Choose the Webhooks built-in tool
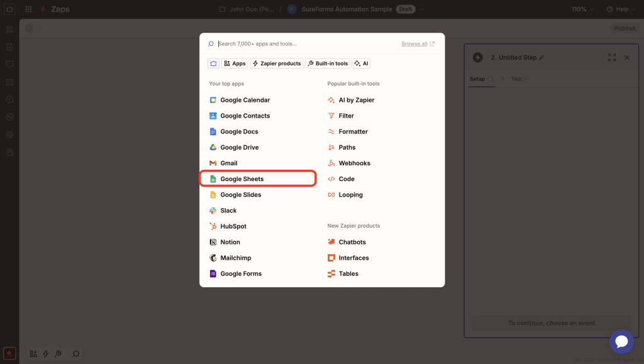 354,163
